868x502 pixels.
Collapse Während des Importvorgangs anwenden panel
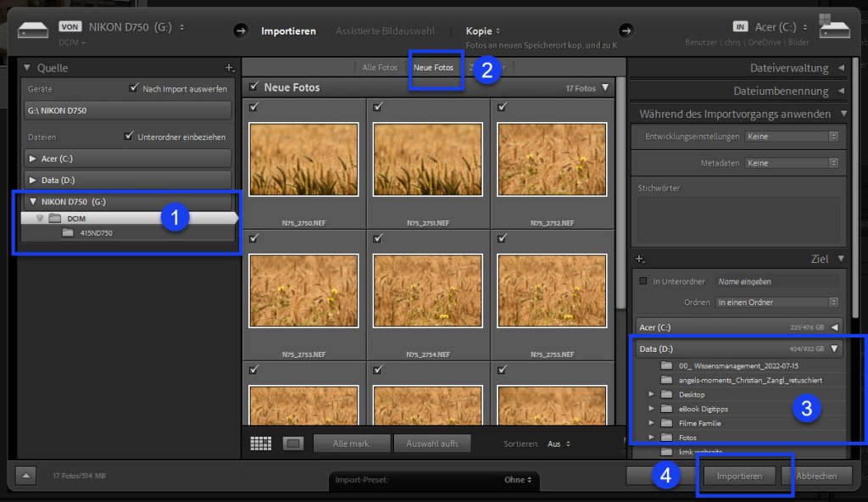843,114
